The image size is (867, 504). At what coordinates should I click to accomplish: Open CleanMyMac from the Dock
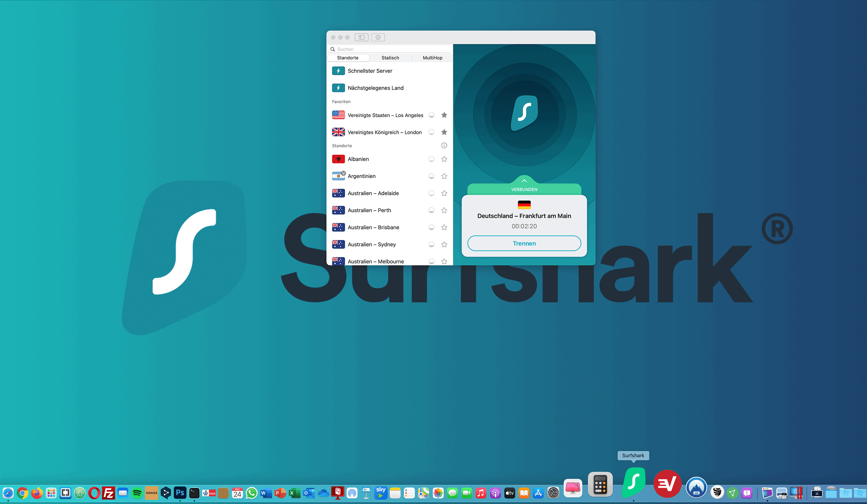pyautogui.click(x=573, y=487)
